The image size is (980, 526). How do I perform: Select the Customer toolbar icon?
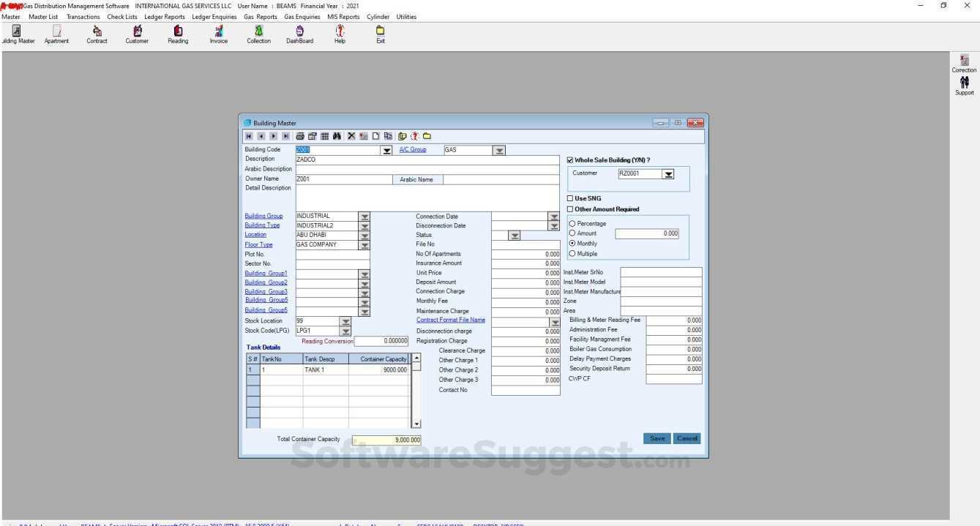click(x=137, y=33)
